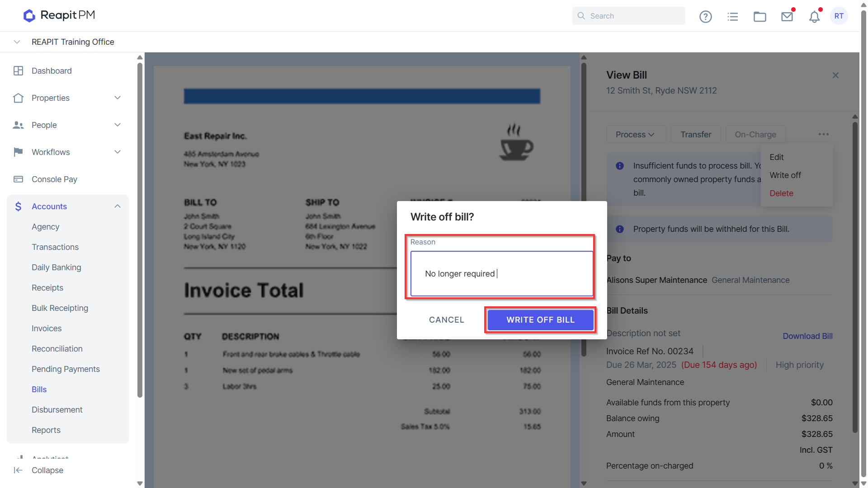Viewport: 868px width, 488px height.
Task: Open Daily Banking in sidebar
Action: pyautogui.click(x=57, y=267)
